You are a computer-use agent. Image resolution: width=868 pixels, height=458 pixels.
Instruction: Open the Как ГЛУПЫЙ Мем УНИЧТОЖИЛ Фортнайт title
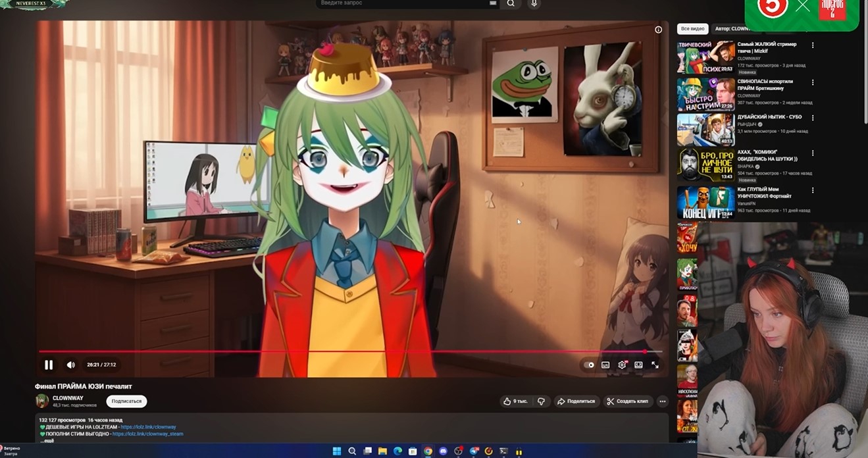coord(765,193)
